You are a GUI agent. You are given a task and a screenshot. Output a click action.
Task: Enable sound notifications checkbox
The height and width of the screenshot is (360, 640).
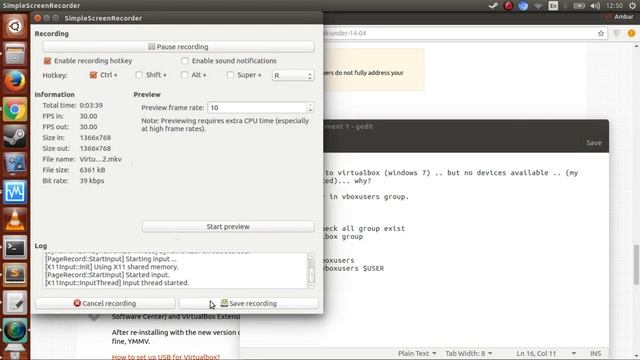pos(185,61)
